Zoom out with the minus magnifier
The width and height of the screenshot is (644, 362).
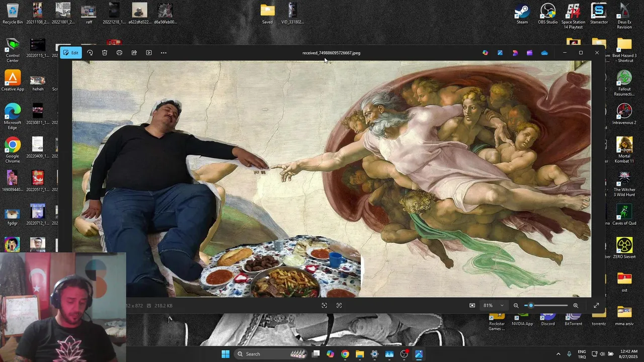[516, 305]
